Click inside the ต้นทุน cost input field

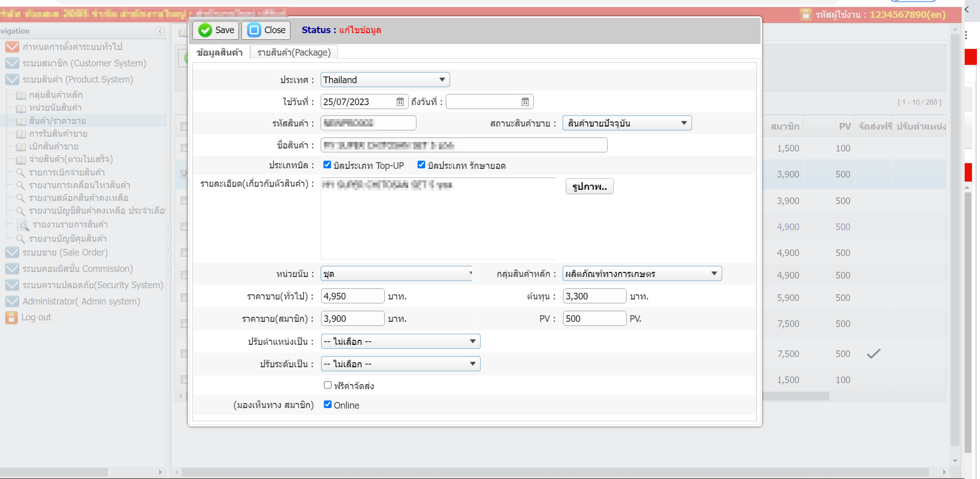coord(594,296)
